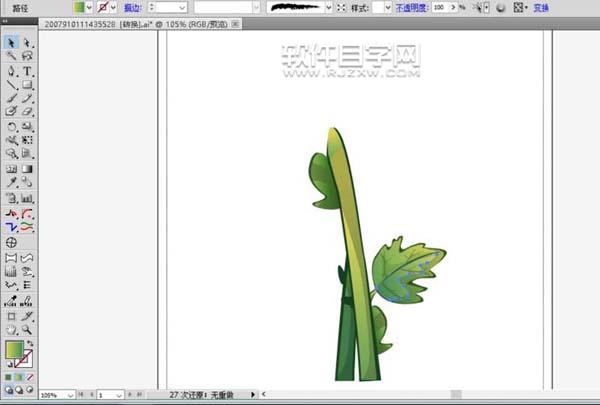The image size is (600, 405).
Task: Select the Eraser tool
Action: point(27,111)
